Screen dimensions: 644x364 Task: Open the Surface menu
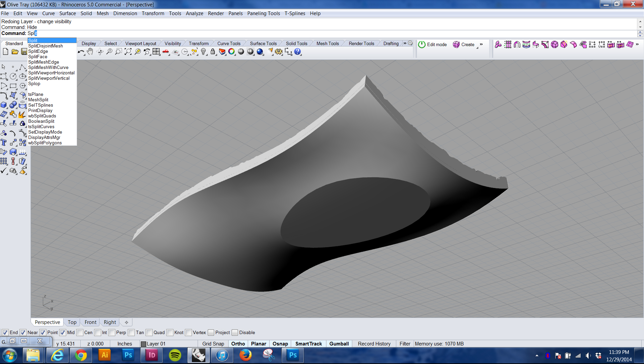tap(68, 13)
